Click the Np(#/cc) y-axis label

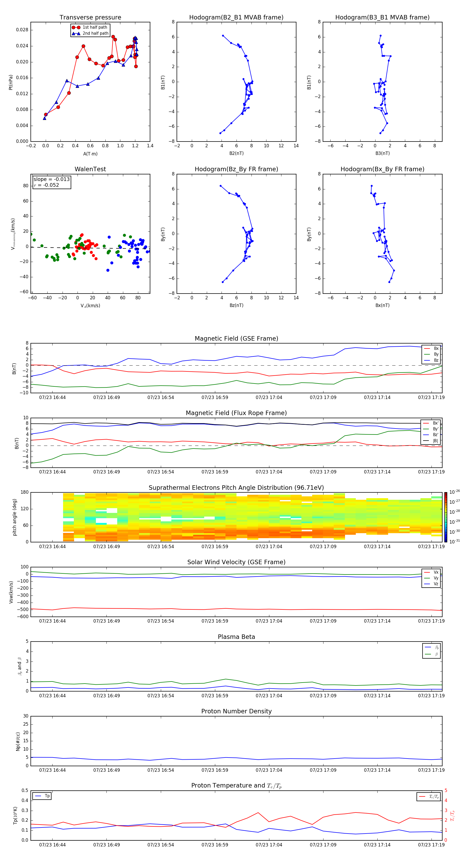point(18,741)
